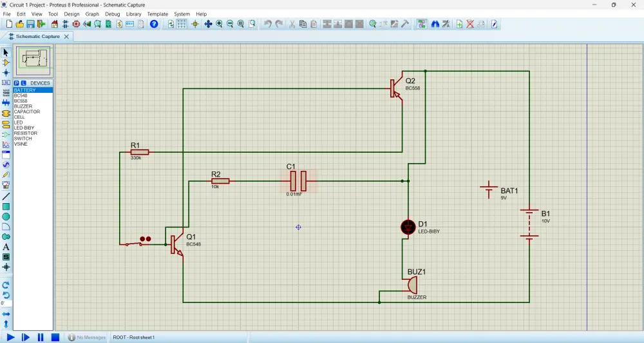Open the Edit menu
This screenshot has height=343, width=644.
[21, 14]
